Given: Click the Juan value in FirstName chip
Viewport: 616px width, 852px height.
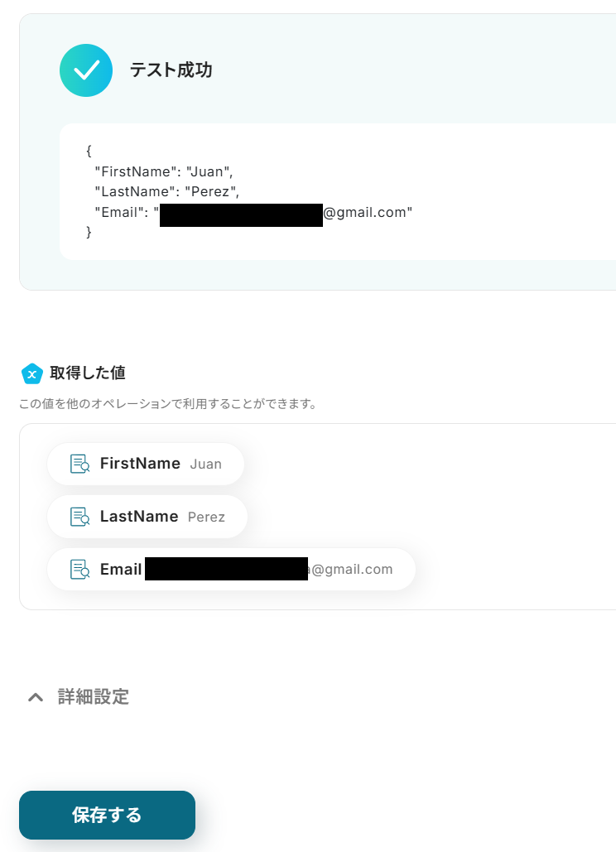Looking at the screenshot, I should point(205,465).
